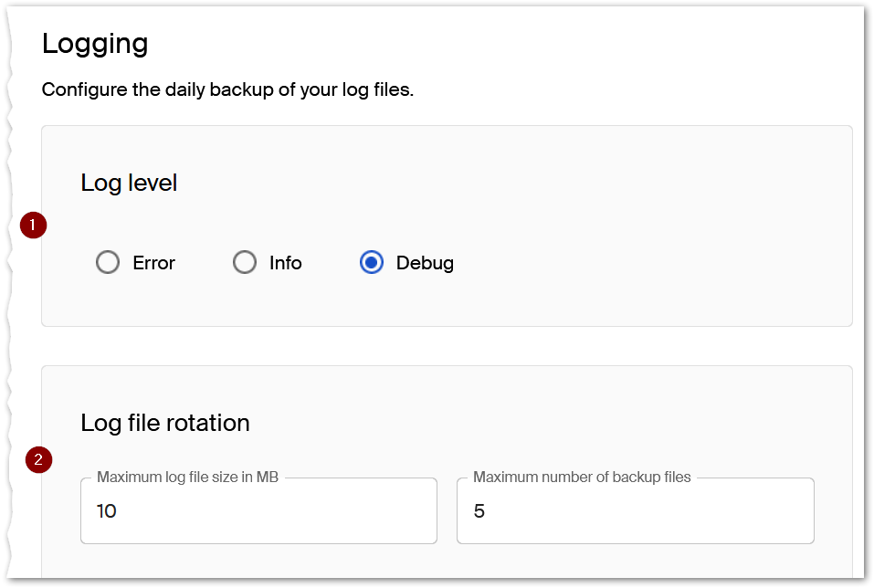
Task: Click the "Maximum log file size in MB" label
Action: tap(187, 477)
